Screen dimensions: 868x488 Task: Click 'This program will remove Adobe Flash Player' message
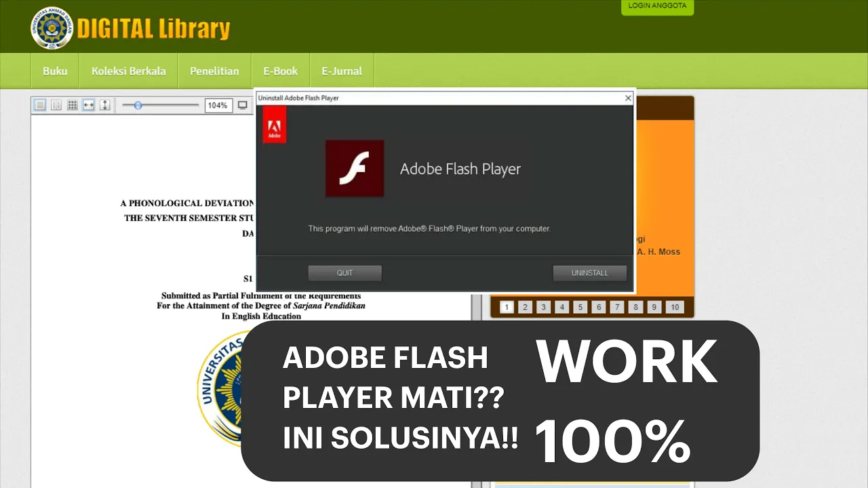pos(429,228)
